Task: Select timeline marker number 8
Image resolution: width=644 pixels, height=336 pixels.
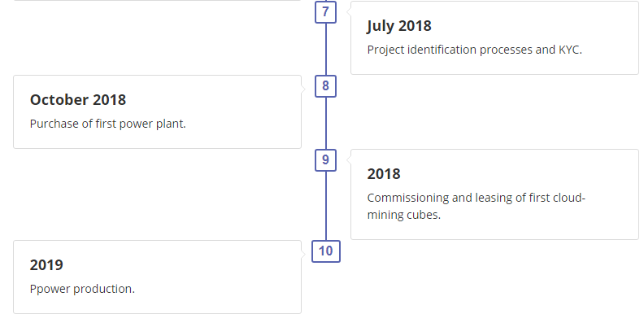Action: point(326,86)
